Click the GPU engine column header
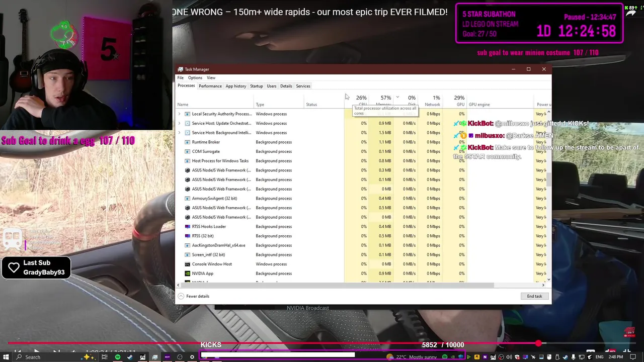 pyautogui.click(x=500, y=101)
